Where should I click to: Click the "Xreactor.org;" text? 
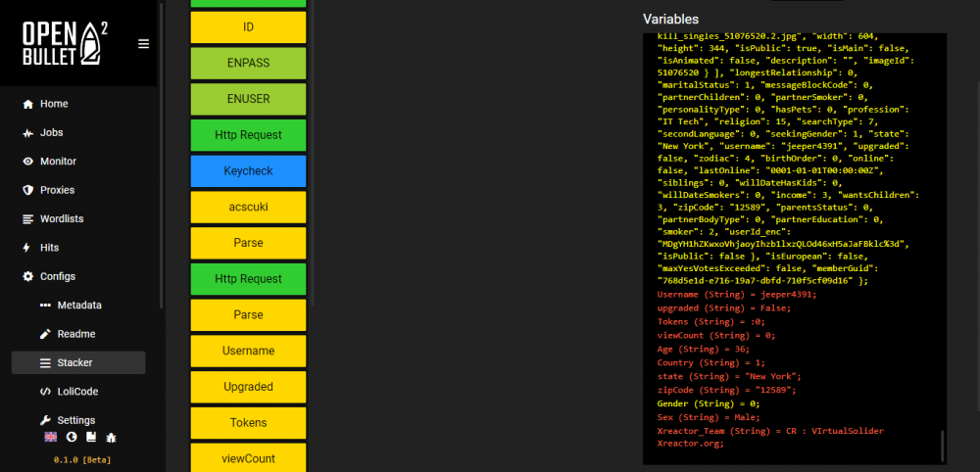point(691,444)
